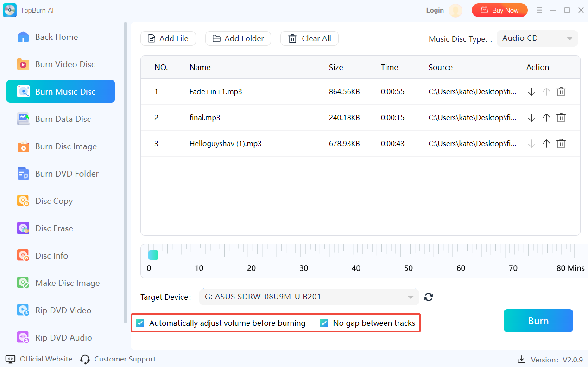588x367 pixels.
Task: Click Add File button
Action: [x=168, y=38]
